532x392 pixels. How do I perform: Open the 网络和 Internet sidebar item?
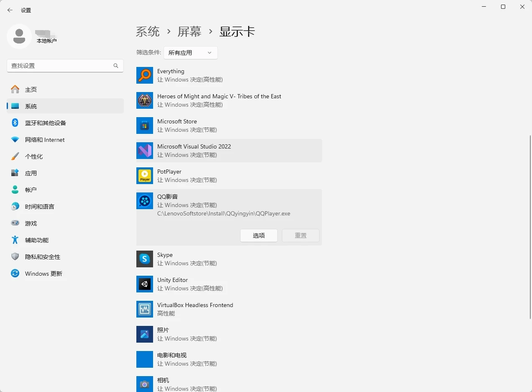[65, 139]
